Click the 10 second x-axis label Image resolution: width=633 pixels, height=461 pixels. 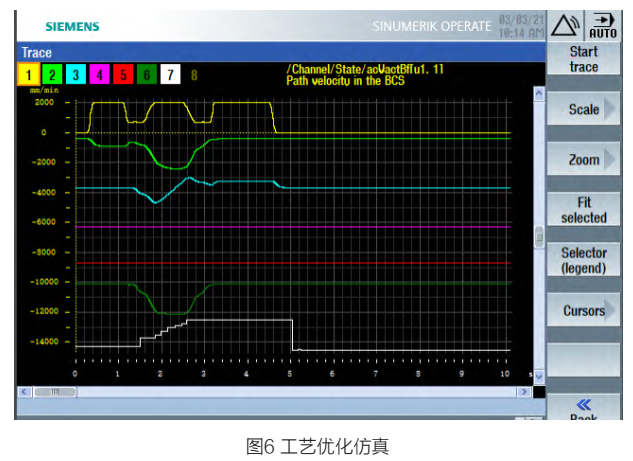[505, 374]
